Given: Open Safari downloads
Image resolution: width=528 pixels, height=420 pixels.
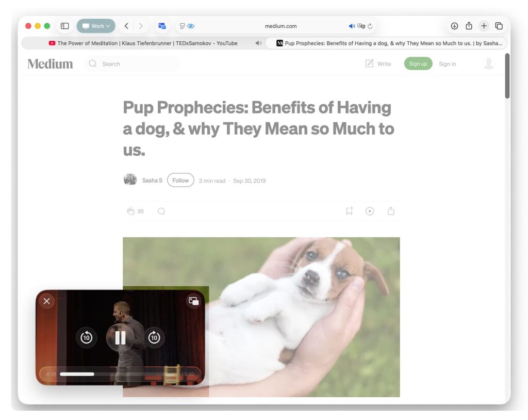Looking at the screenshot, I should click(455, 26).
